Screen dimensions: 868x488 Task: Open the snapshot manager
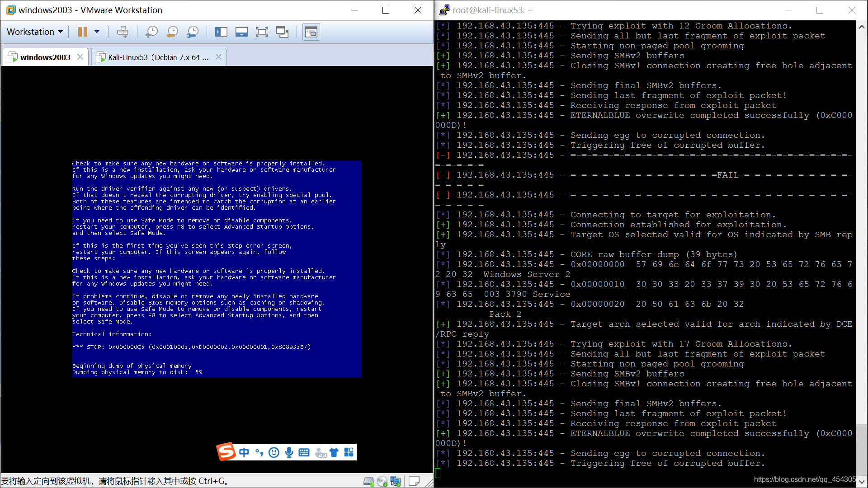point(193,32)
